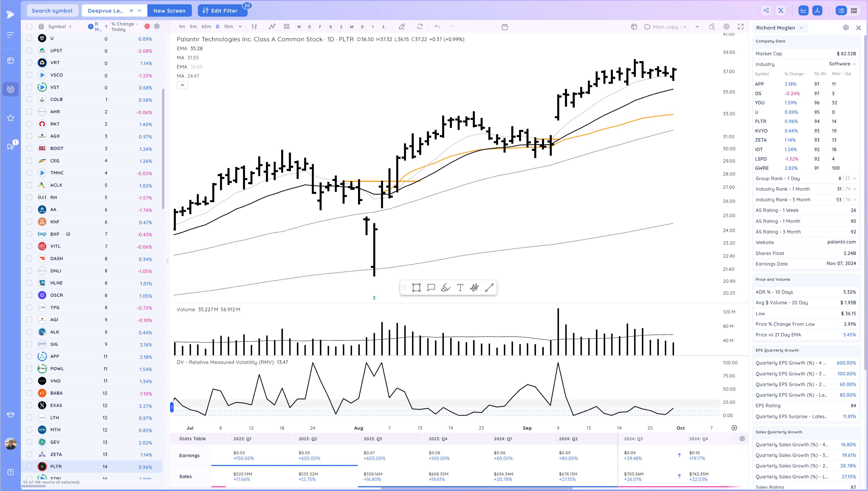The image size is (868, 491).
Task: Open the education graduation cap icon
Action: click(x=10, y=415)
